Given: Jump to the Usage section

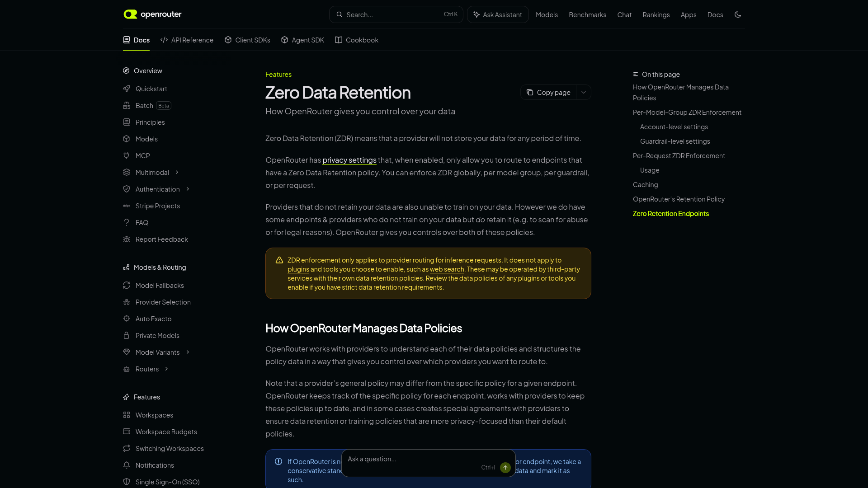Looking at the screenshot, I should point(650,170).
